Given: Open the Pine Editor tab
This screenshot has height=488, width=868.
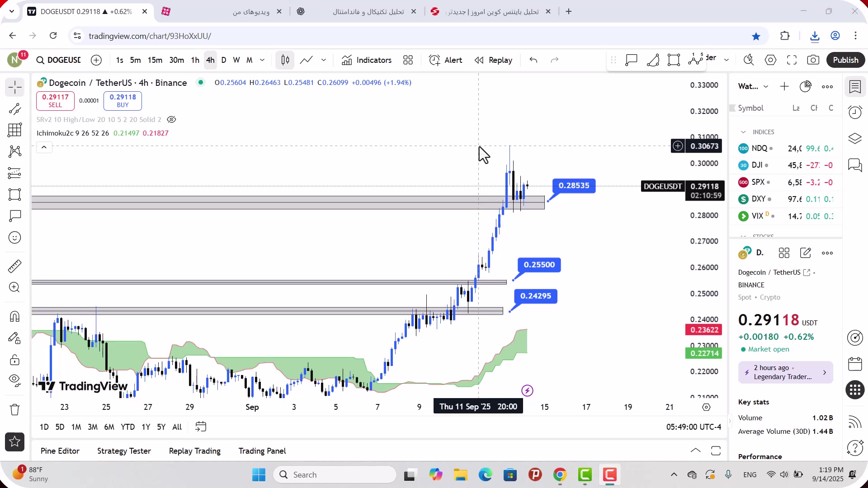Looking at the screenshot, I should [x=60, y=451].
